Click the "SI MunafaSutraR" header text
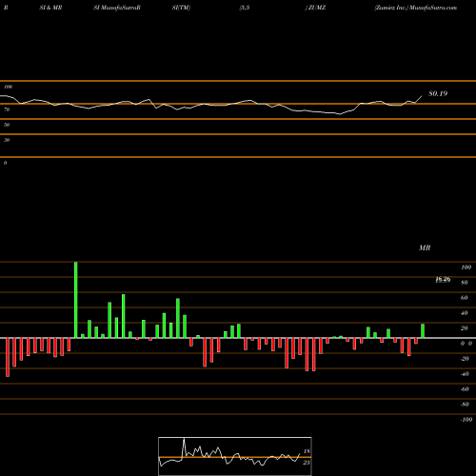The width and height of the screenshot is (476, 476). pyautogui.click(x=117, y=8)
